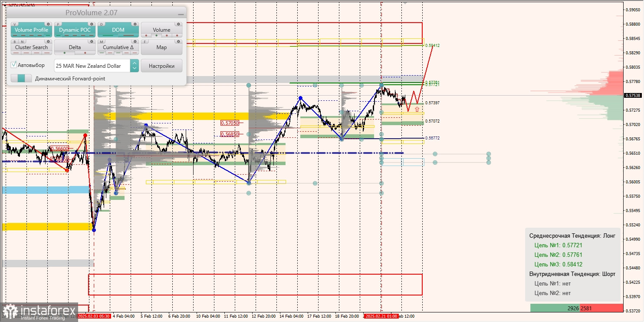The image size is (644, 322).
Task: Click the 0.56772 level label
Action: [x=432, y=138]
